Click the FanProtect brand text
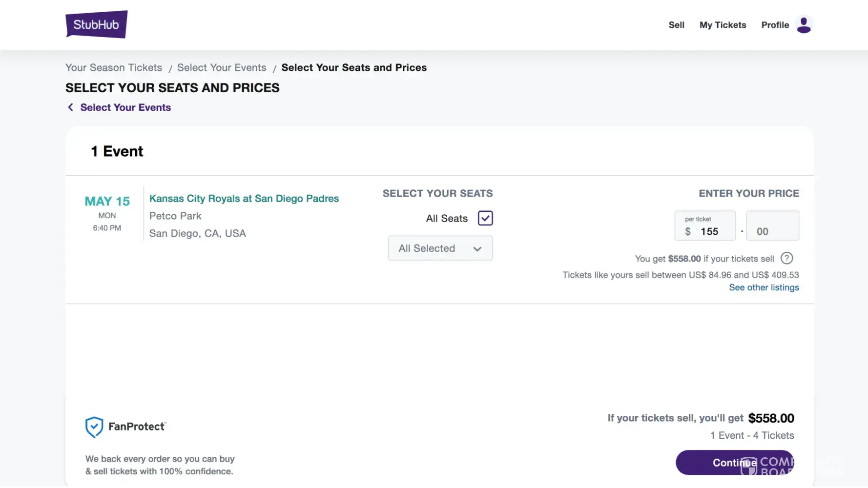The width and height of the screenshot is (868, 488). [x=137, y=427]
